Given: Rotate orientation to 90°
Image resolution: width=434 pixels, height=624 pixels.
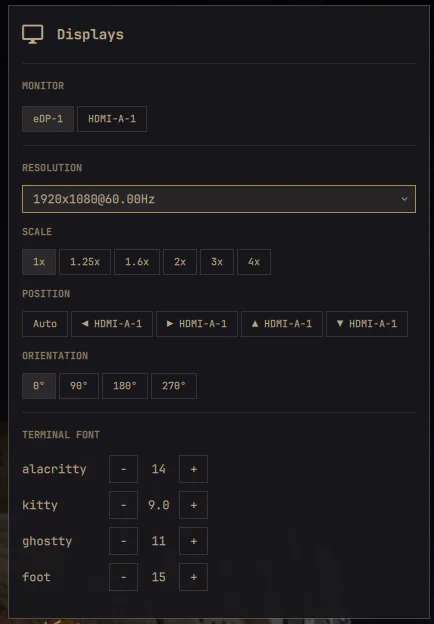Looking at the screenshot, I should tap(79, 386).
